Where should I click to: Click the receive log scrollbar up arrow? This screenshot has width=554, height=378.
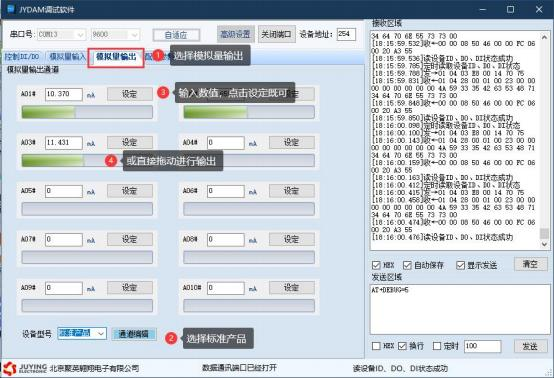(x=544, y=37)
